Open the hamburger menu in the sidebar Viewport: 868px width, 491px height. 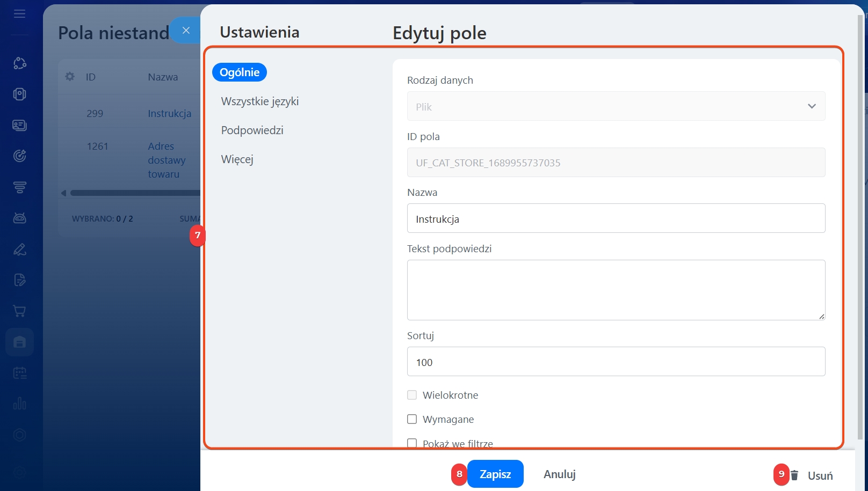pyautogui.click(x=19, y=14)
